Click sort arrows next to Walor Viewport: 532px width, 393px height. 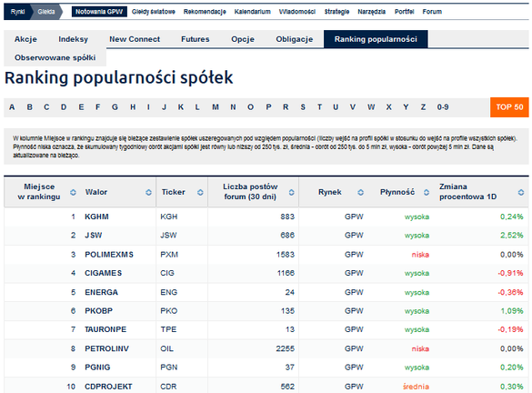click(x=148, y=193)
